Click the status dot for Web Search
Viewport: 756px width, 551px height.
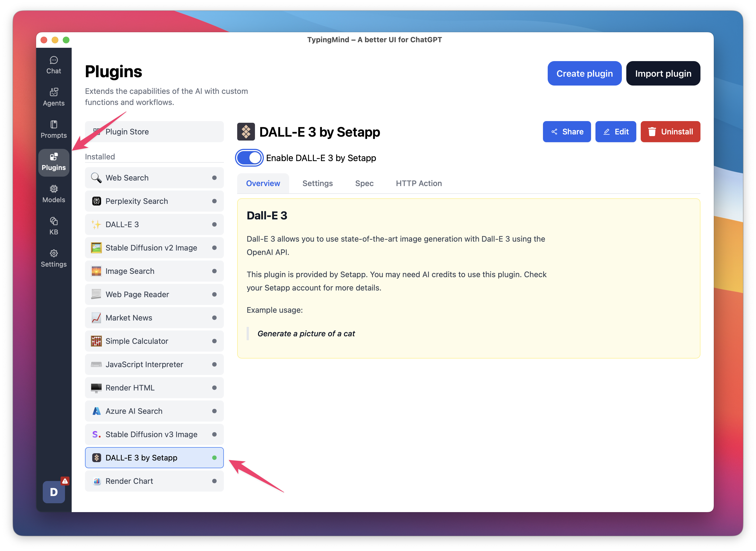tap(214, 178)
